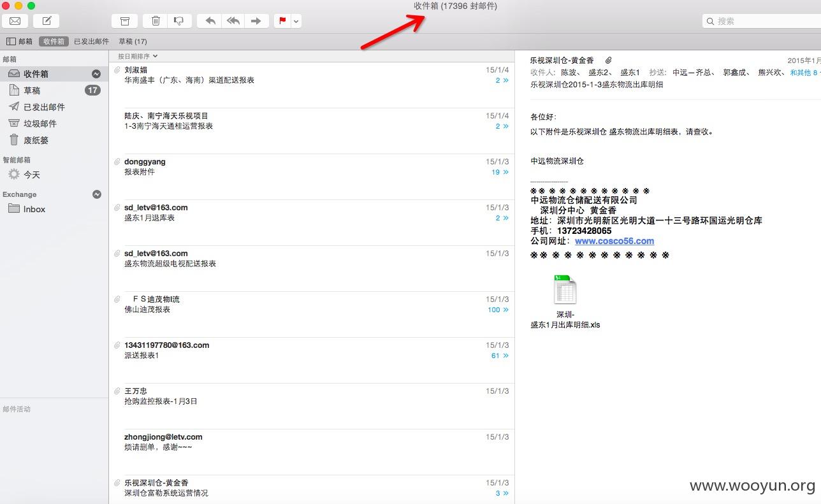The image size is (821, 504).
Task: Select 已发出邮件 in the favorites bar
Action: pyautogui.click(x=91, y=41)
